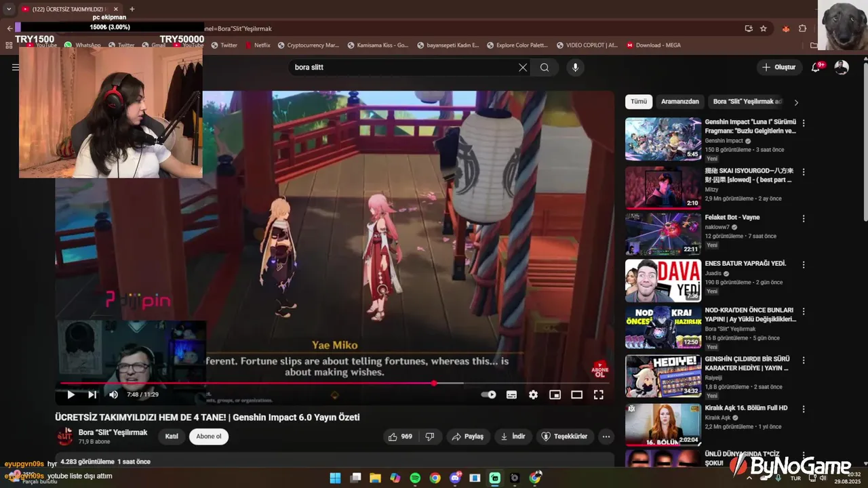Open options menu for ENES BATUR video
868x488 pixels.
[x=804, y=265]
